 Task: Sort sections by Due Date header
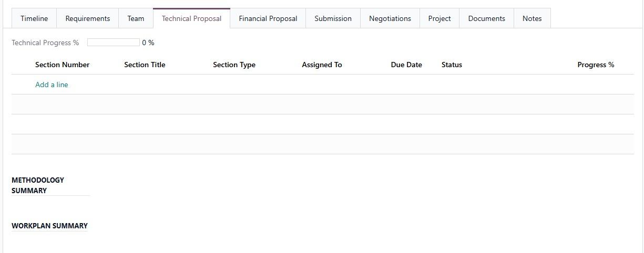point(406,65)
